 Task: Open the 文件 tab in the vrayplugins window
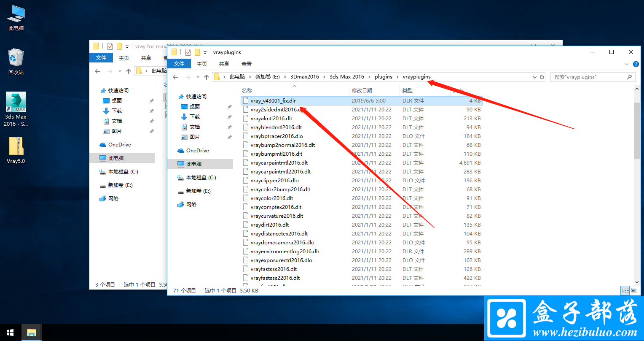click(179, 64)
